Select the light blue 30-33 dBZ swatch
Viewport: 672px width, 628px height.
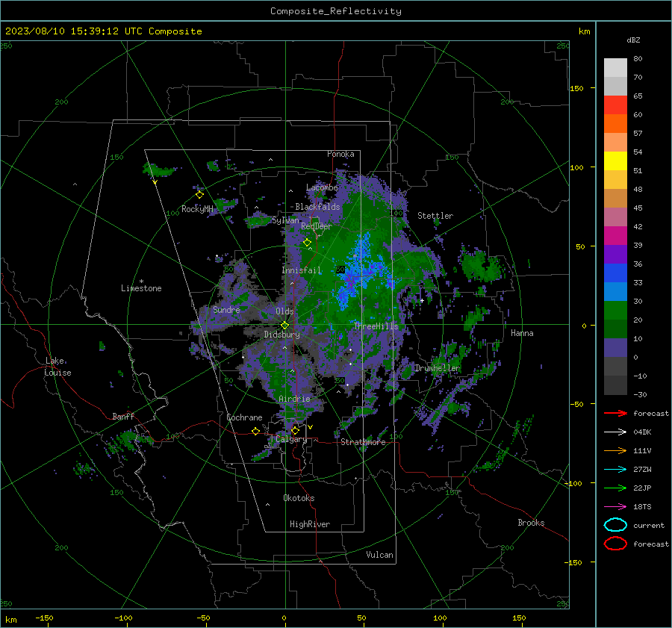point(615,291)
